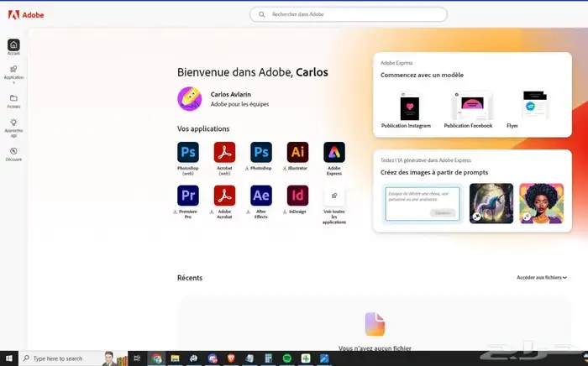This screenshot has width=588, height=366.
Task: Open Chrome from the taskbar
Action: [157, 358]
